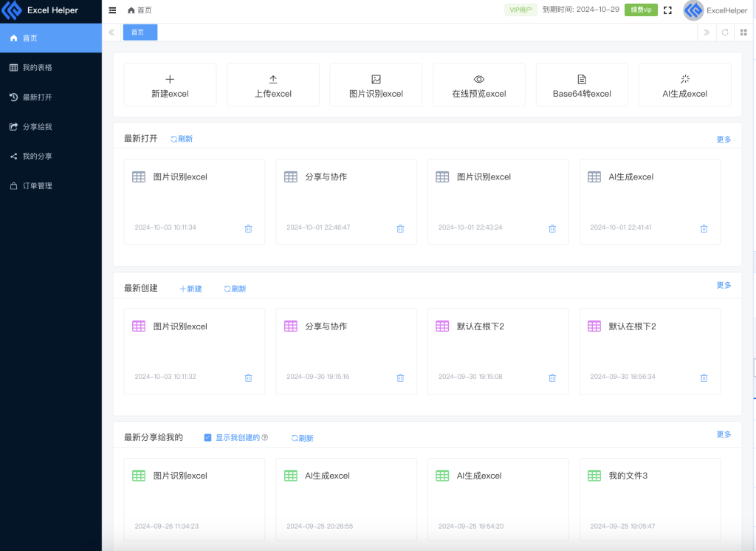The width and height of the screenshot is (756, 551).
Task: Toggle fullscreen mode icon in header
Action: pyautogui.click(x=667, y=10)
